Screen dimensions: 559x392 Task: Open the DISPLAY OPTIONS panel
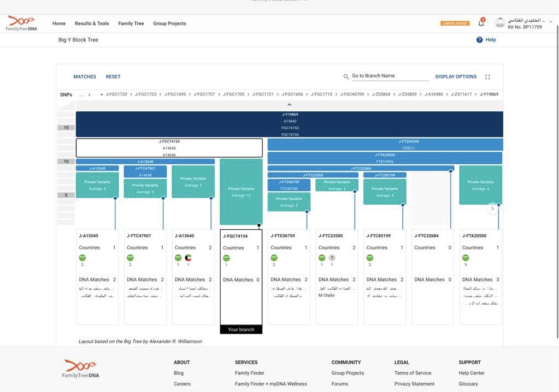pyautogui.click(x=456, y=76)
